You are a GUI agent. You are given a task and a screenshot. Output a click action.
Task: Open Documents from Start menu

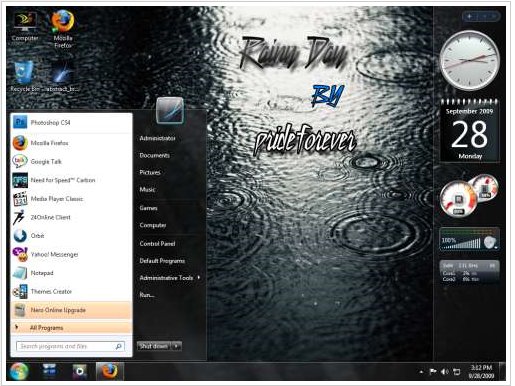pos(154,155)
